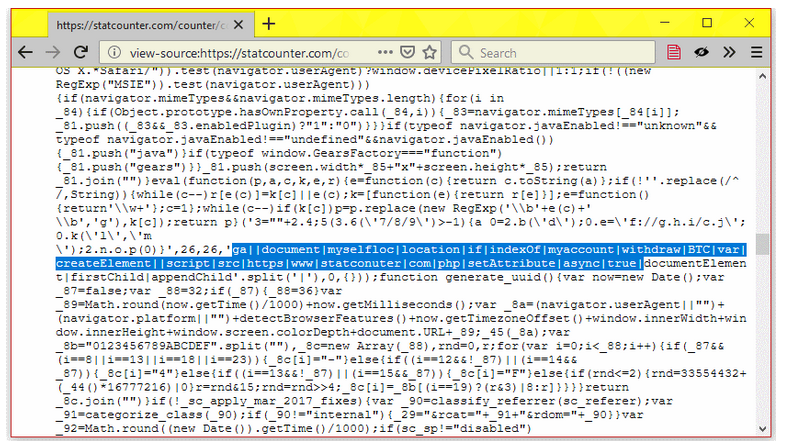
Task: Toggle the crossed-out eye extension icon
Action: [701, 52]
